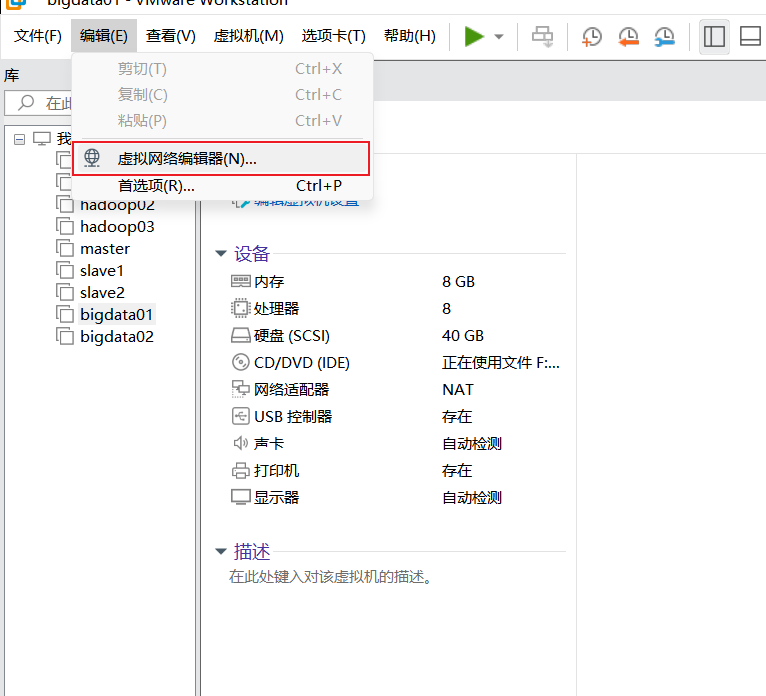766x696 pixels.
Task: Click the 内存 memory chip icon
Action: 240,281
